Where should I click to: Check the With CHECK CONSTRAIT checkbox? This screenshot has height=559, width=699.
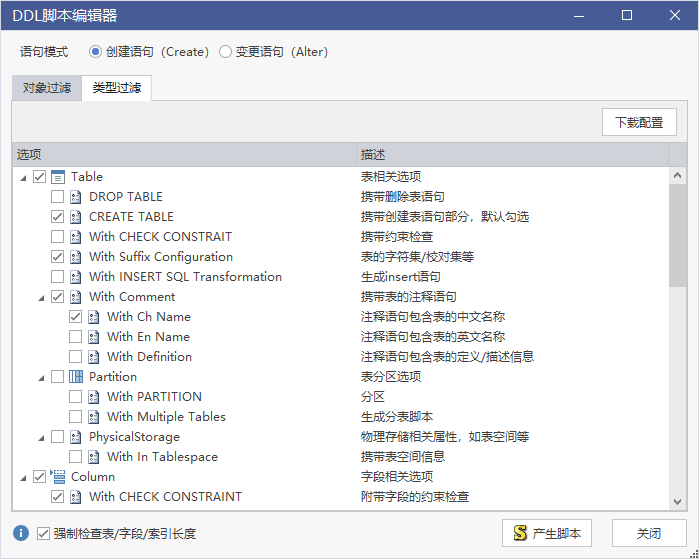[58, 237]
